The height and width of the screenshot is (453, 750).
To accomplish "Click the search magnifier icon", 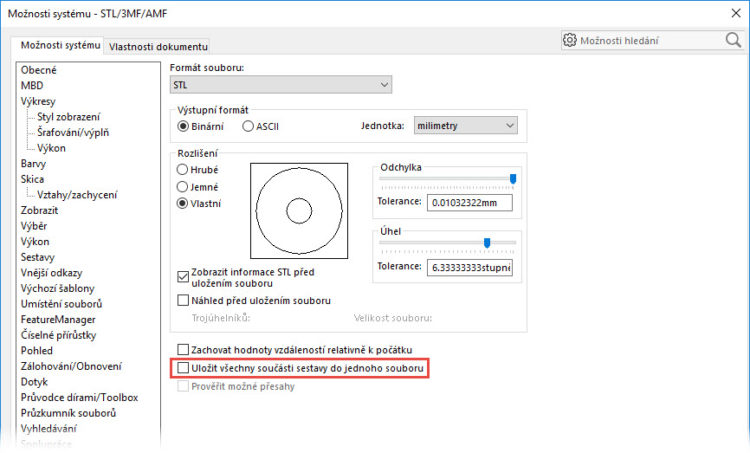I will [732, 41].
